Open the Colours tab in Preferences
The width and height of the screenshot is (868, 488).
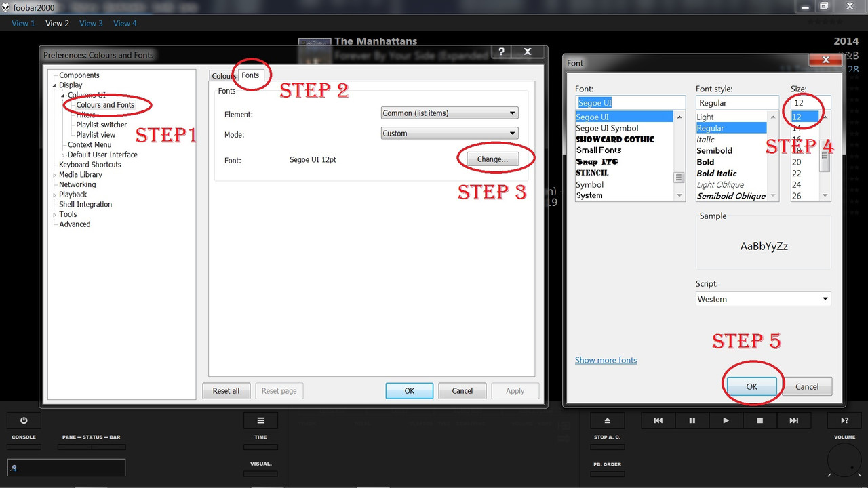click(x=223, y=76)
